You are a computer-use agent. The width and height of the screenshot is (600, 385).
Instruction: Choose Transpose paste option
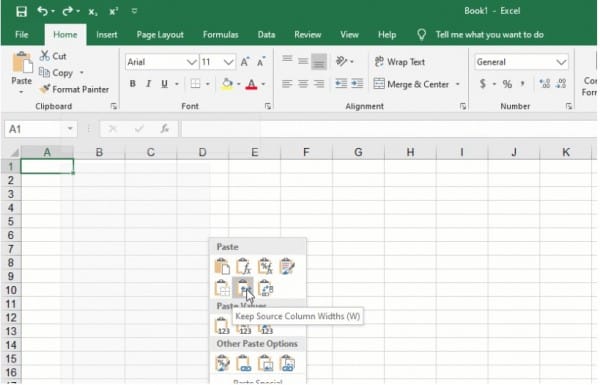point(265,289)
